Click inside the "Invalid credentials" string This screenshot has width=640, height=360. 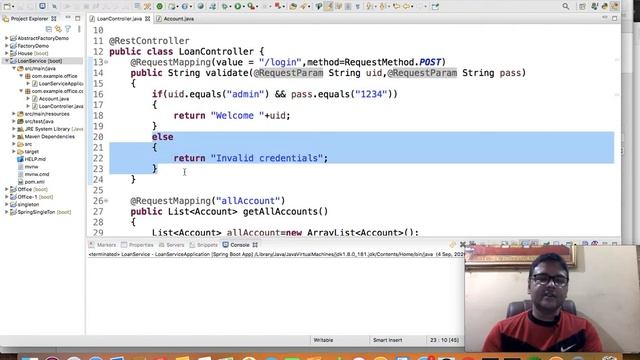(267, 158)
